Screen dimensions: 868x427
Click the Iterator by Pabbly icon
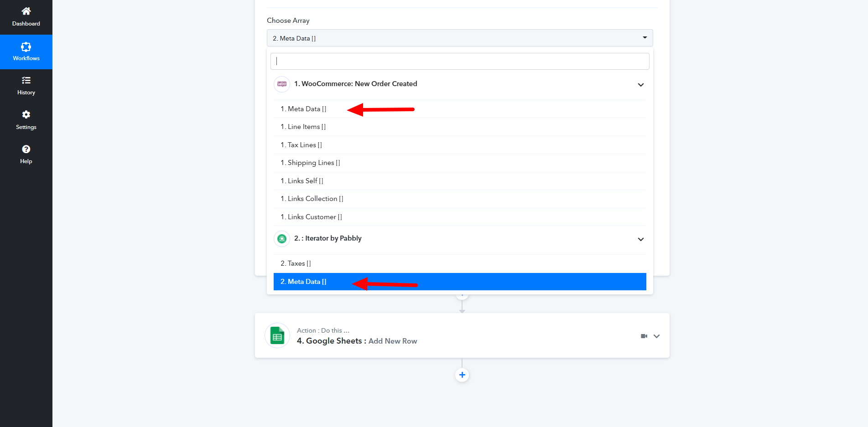click(282, 238)
